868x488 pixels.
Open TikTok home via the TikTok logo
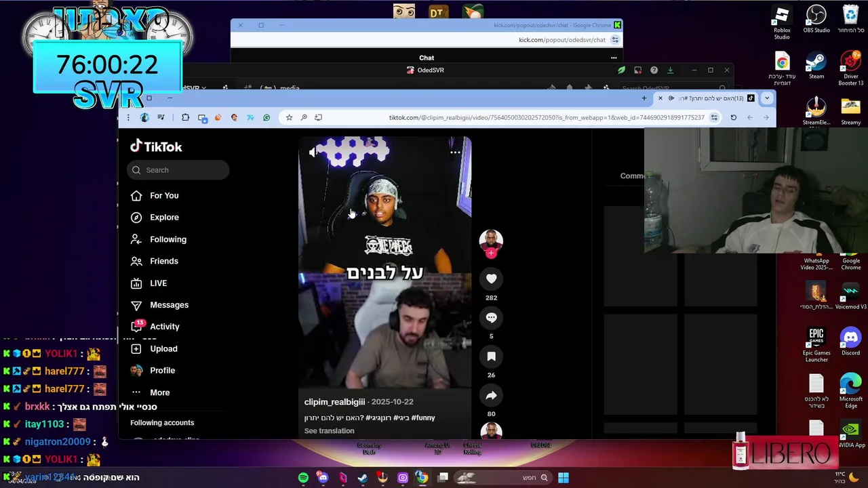click(x=156, y=146)
